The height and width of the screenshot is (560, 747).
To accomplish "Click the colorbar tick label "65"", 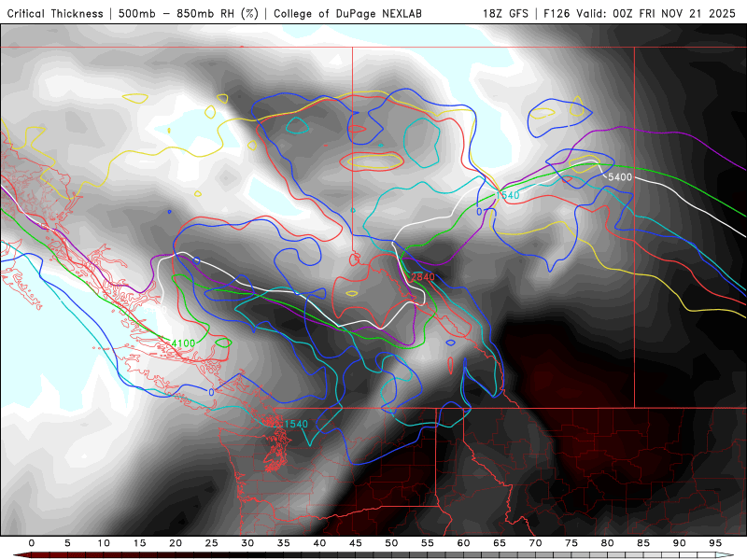I will pos(500,543).
